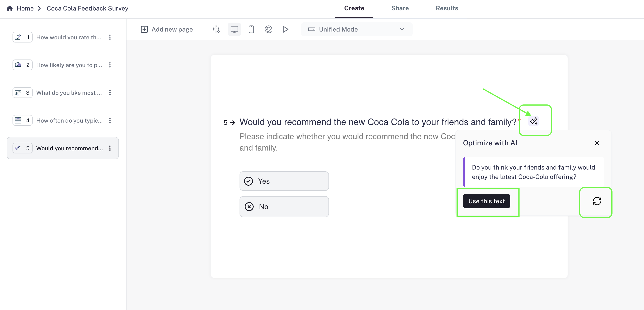
Task: Open the survey settings gear icon
Action: pyautogui.click(x=216, y=29)
